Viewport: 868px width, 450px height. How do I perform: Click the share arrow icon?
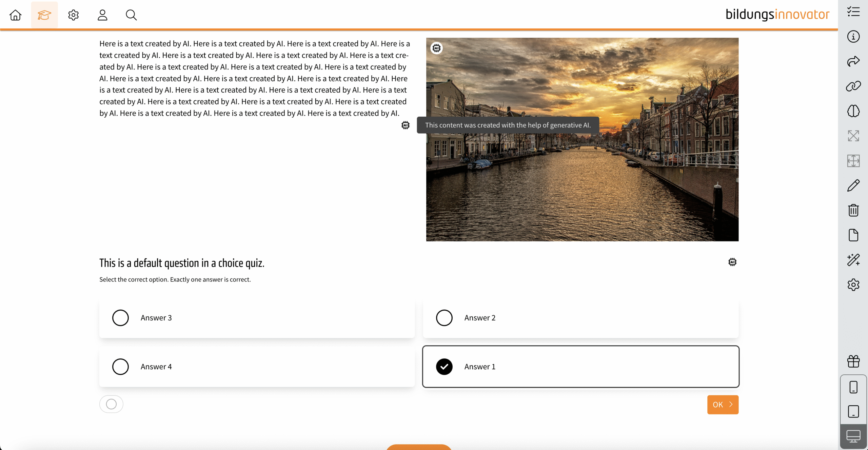(853, 61)
